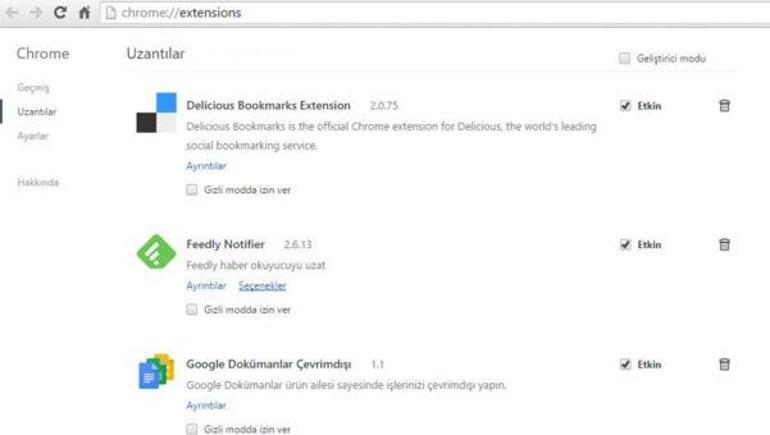Disable Delicious Bookmarks Etkin checkbox

point(625,105)
